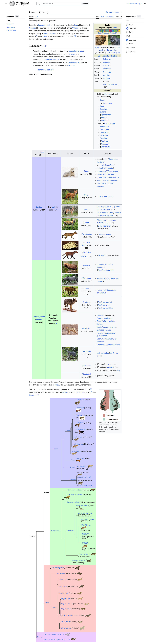
Task: Open the Dusicyon mounted specimen image
Action: point(70,305)
